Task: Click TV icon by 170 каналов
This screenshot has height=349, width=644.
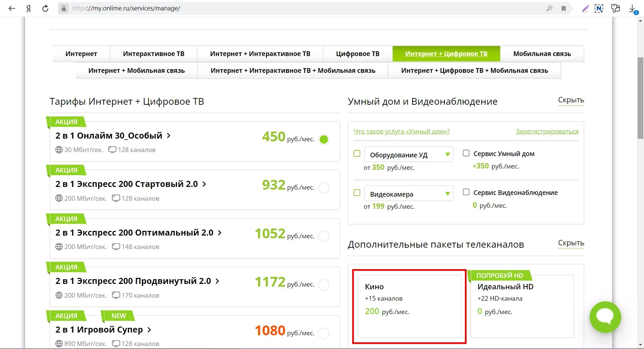Action: [116, 295]
